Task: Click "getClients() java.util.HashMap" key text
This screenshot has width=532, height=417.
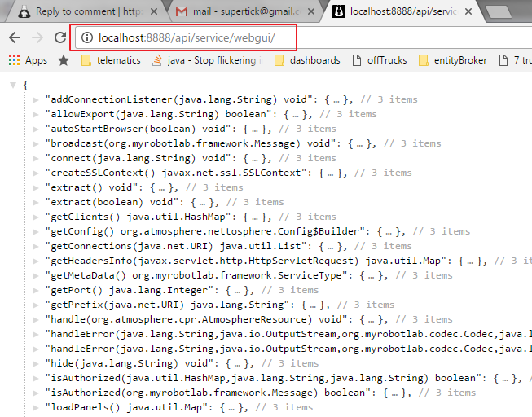Action: (138, 217)
